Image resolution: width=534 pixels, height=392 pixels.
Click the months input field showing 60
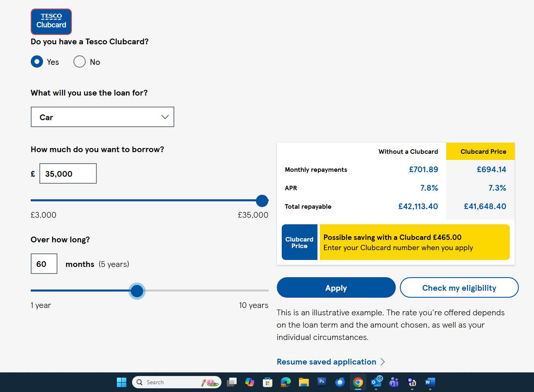(x=44, y=264)
